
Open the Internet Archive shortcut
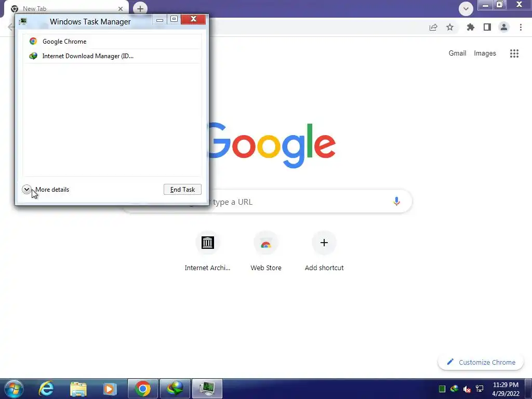[x=207, y=252]
